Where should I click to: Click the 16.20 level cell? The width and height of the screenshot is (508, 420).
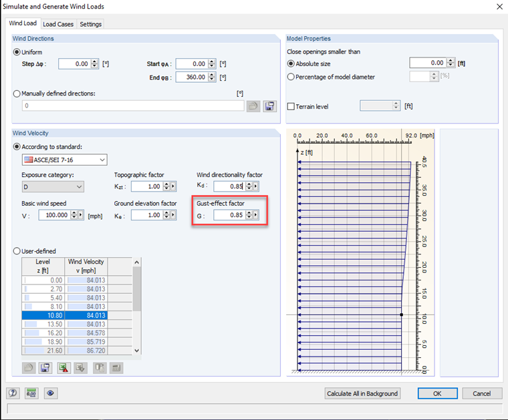click(43, 333)
